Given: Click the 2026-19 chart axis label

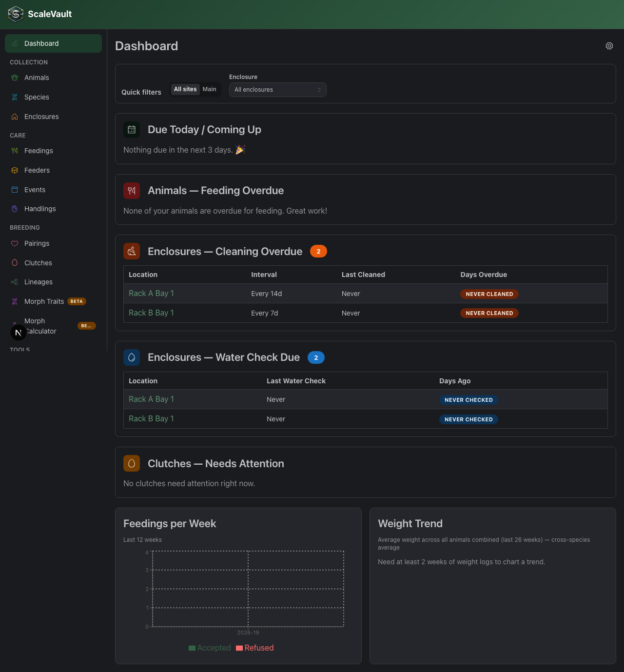Looking at the screenshot, I should point(248,632).
